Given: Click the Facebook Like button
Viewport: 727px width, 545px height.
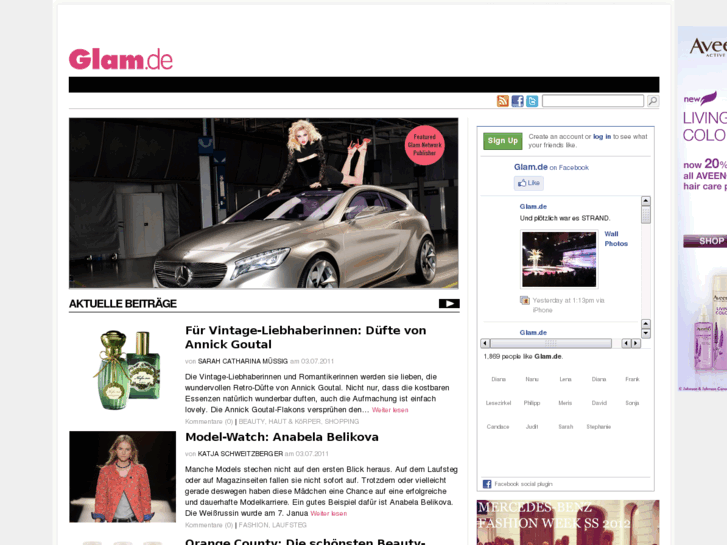Looking at the screenshot, I should click(529, 183).
